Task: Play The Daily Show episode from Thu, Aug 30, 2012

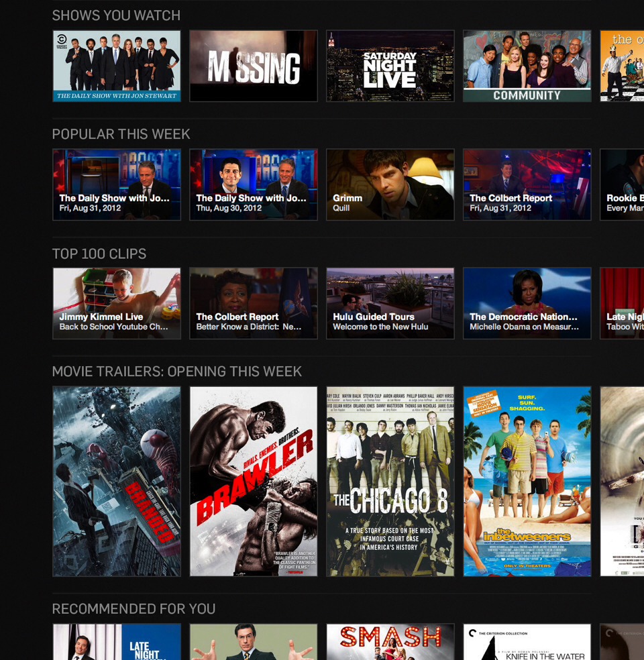Action: point(254,184)
